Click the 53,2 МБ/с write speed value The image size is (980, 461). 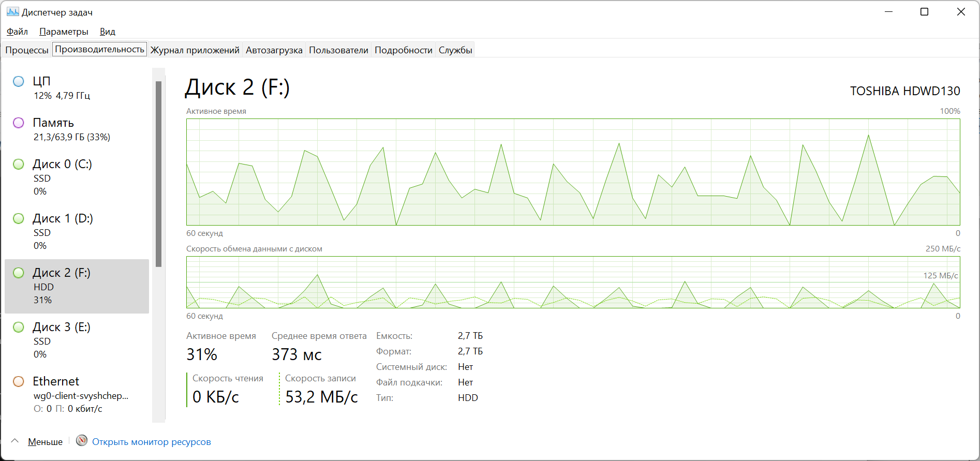(x=321, y=397)
